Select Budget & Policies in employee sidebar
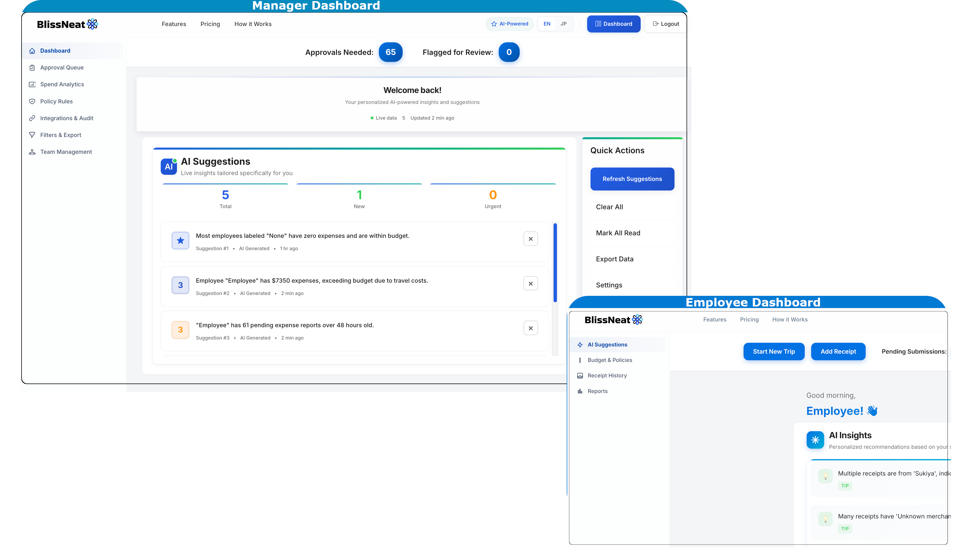Viewport: 980px width, 553px height. [610, 360]
